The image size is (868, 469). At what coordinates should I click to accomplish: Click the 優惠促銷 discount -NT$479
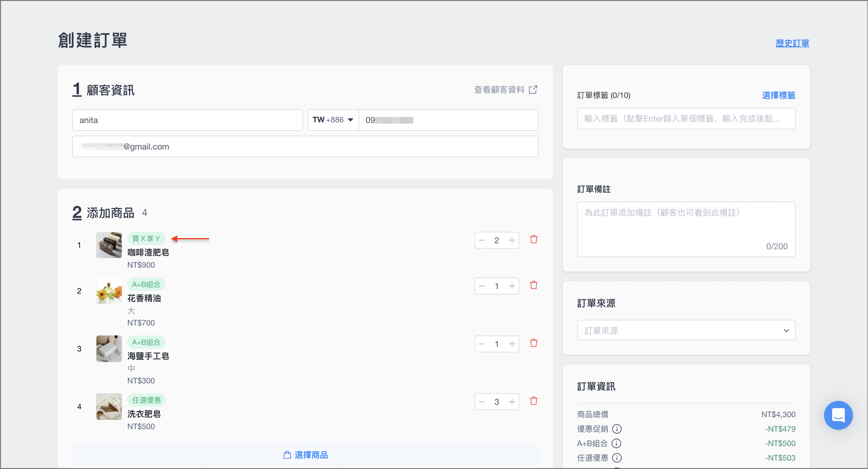tap(780, 429)
